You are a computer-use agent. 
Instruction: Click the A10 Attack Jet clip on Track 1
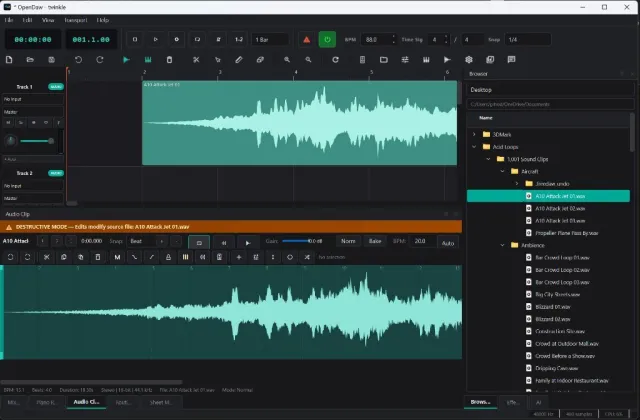click(300, 123)
